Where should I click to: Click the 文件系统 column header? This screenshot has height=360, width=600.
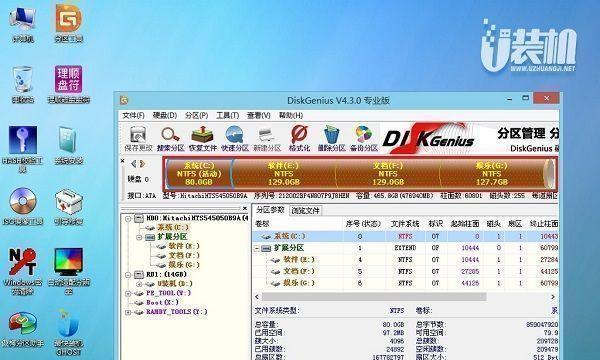coord(405,224)
